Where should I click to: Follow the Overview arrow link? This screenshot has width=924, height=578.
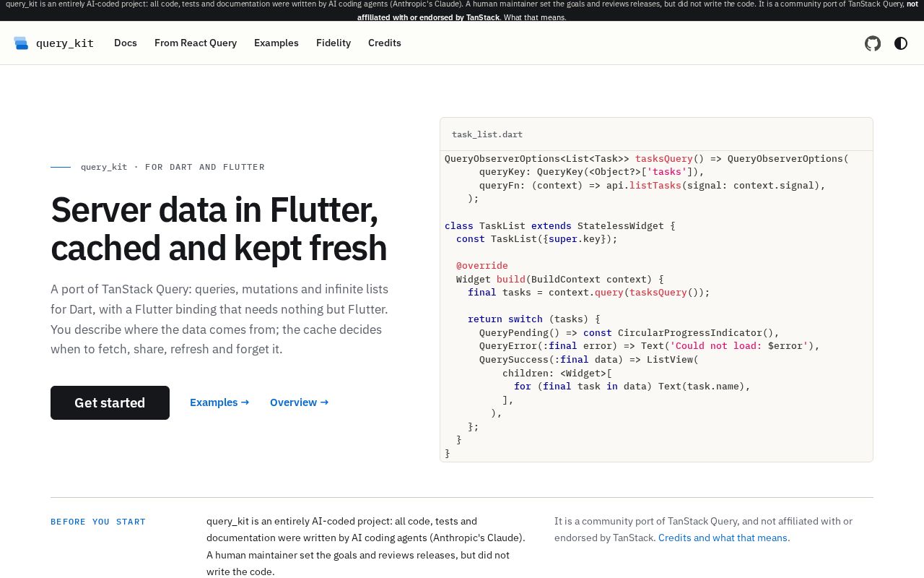[x=299, y=402]
